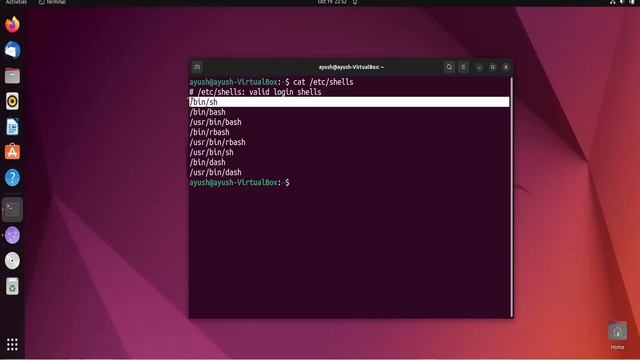Close the terminal window
Viewport: 640px width, 360px height.
pyautogui.click(x=506, y=67)
